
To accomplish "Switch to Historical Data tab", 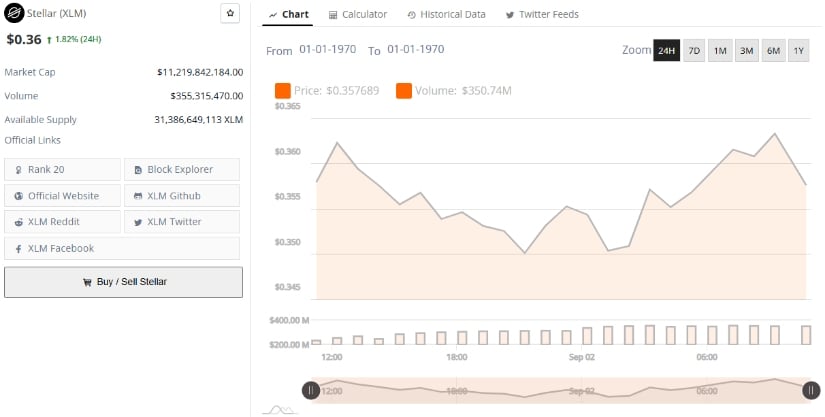I will tap(446, 15).
